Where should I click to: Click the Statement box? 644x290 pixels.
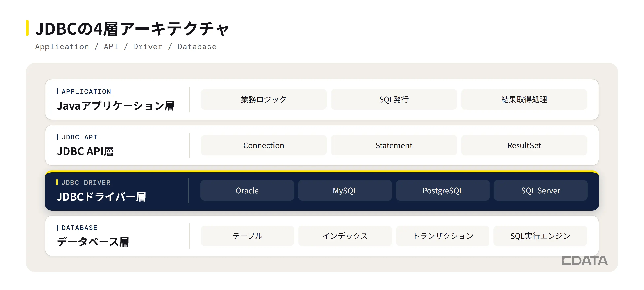(x=394, y=145)
